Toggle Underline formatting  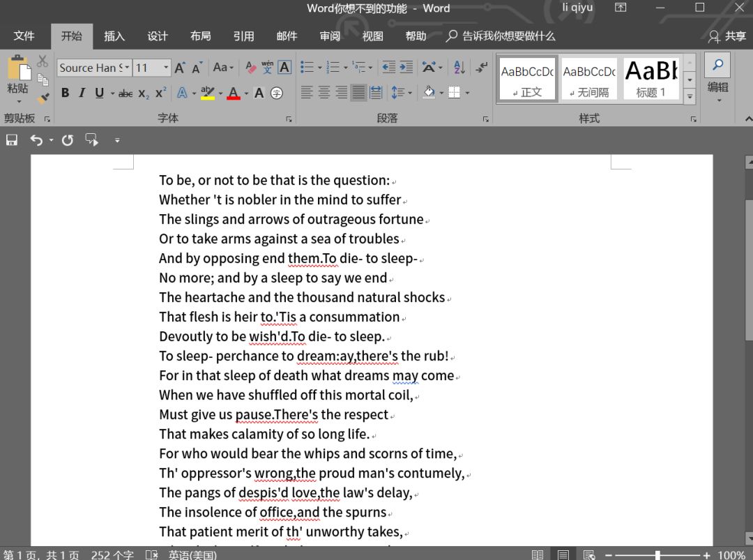coord(100,93)
